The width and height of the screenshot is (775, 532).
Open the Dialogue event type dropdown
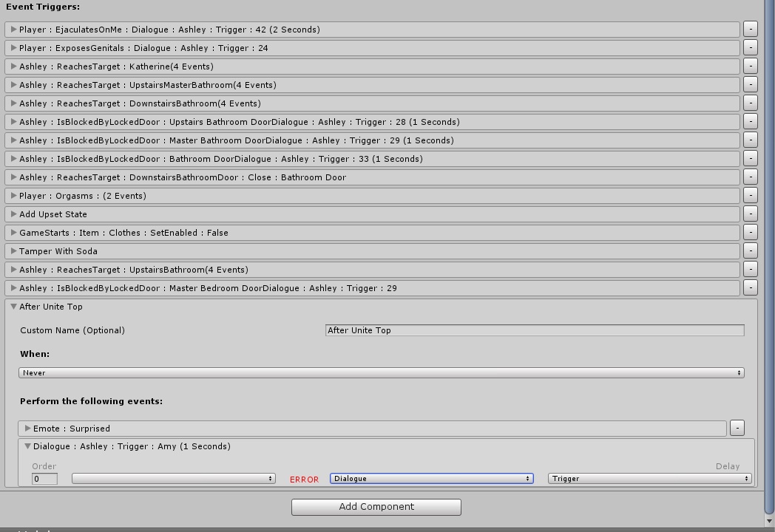click(431, 479)
